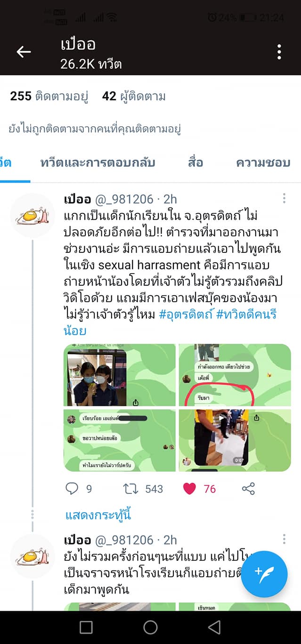This screenshot has width=301, height=644.
Task: Tap the egg avatar on first tweet
Action: click(x=33, y=215)
